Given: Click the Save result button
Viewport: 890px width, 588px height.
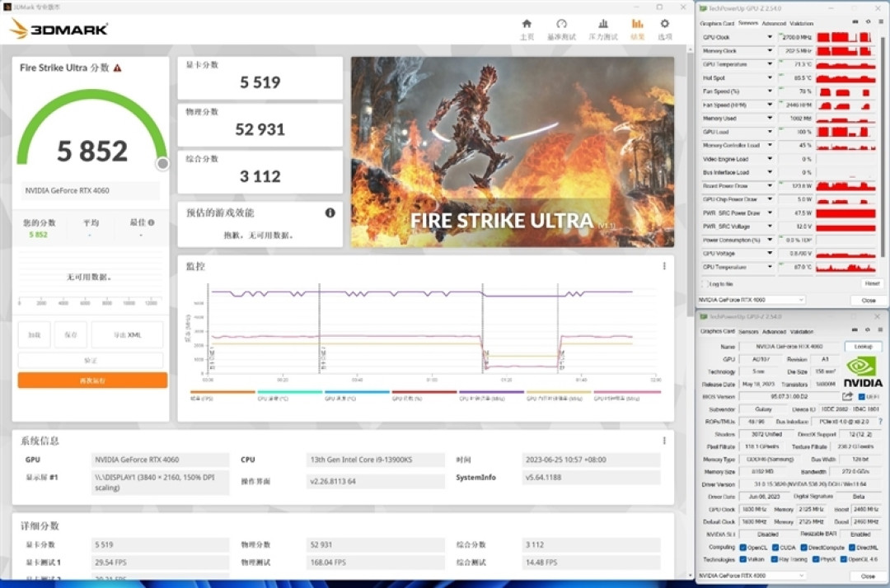Looking at the screenshot, I should pos(70,335).
